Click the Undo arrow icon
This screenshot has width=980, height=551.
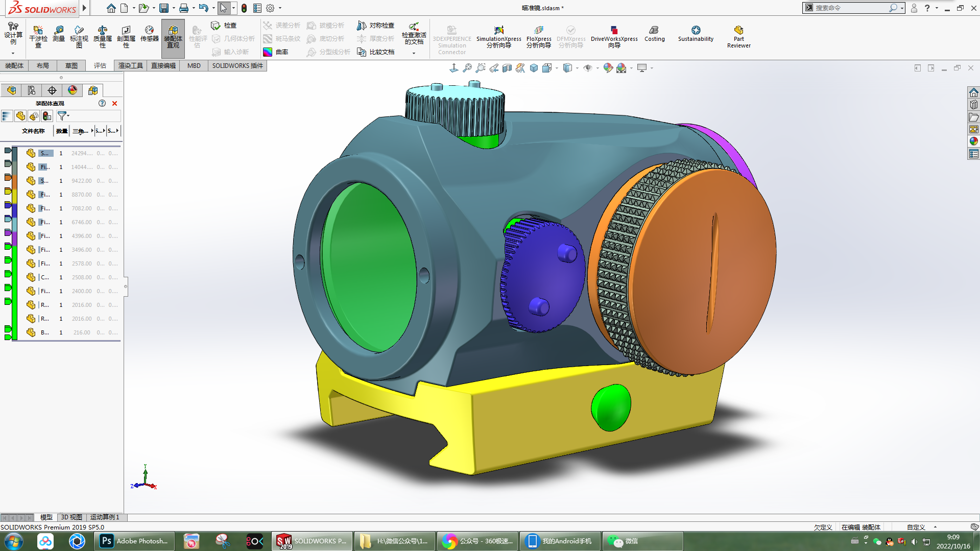[x=203, y=8]
